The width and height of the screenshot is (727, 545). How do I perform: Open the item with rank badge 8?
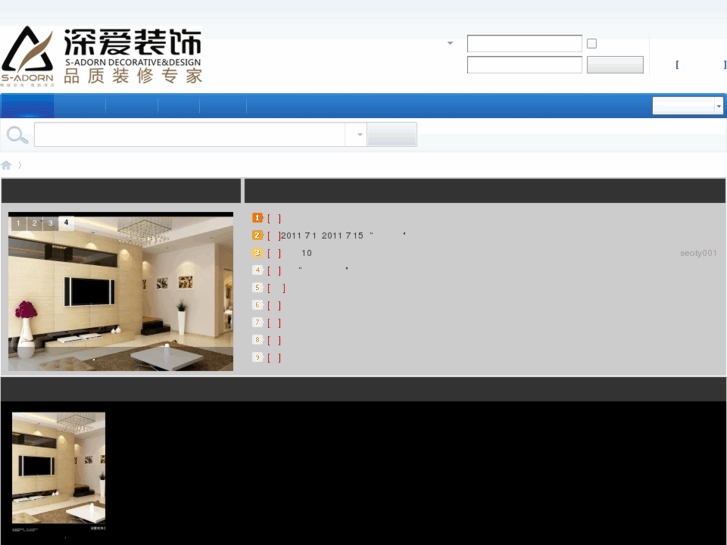pyautogui.click(x=257, y=340)
